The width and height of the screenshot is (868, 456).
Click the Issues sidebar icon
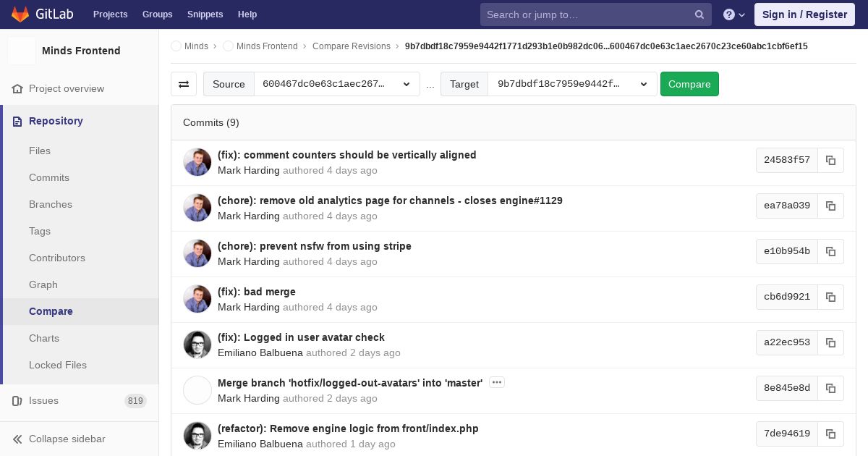pos(17,400)
